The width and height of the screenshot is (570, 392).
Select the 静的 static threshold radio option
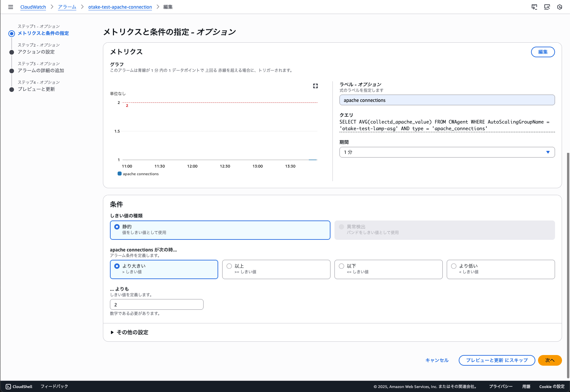tap(117, 227)
